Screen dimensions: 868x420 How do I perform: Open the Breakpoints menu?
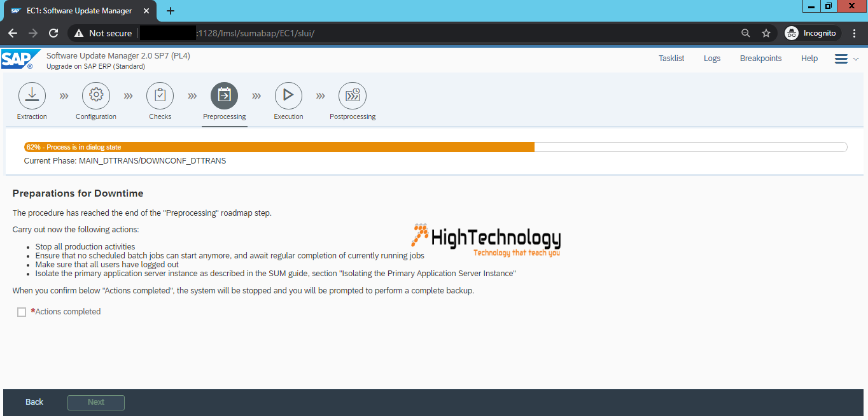(760, 59)
